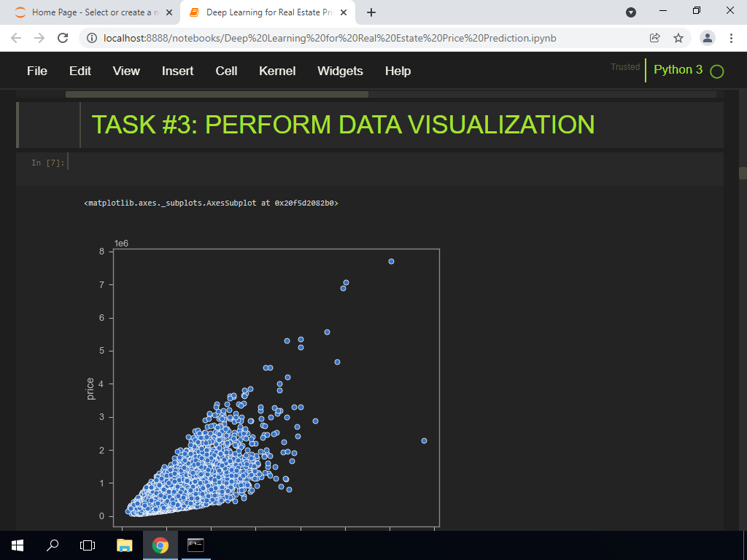Image resolution: width=747 pixels, height=560 pixels.
Task: View site information icon in address bar
Action: click(x=92, y=38)
